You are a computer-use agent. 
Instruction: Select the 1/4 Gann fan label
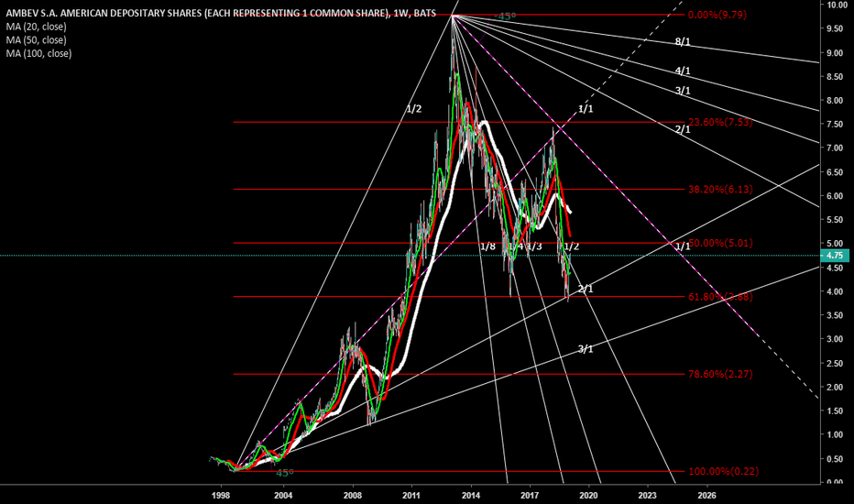coord(515,247)
